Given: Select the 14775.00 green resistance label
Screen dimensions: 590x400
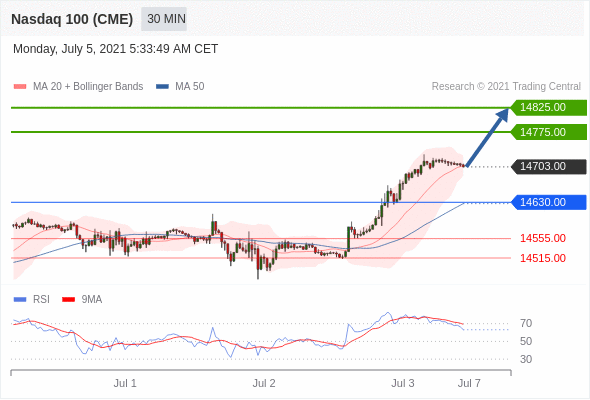Looking at the screenshot, I should coord(549,132).
